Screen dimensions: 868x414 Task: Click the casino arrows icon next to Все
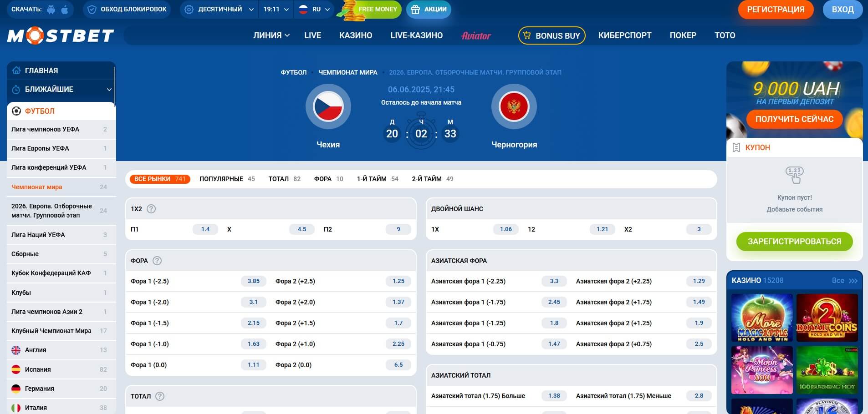853,281
